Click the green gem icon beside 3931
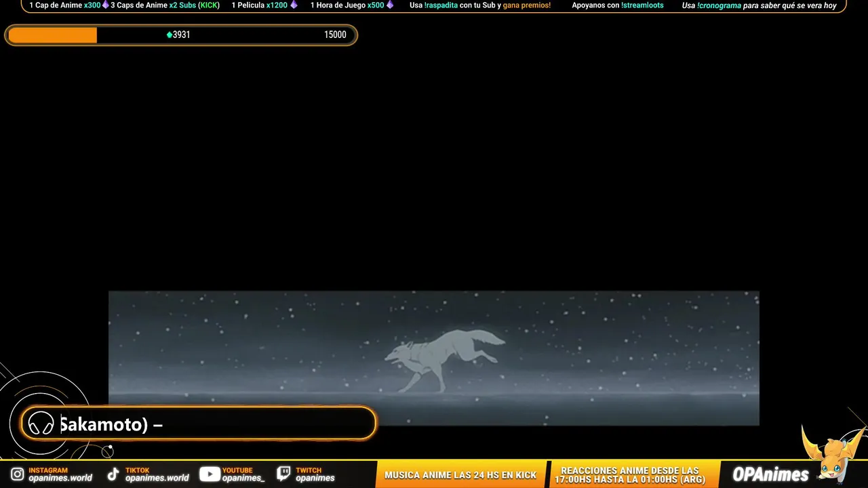This screenshot has height=488, width=868. pos(170,35)
